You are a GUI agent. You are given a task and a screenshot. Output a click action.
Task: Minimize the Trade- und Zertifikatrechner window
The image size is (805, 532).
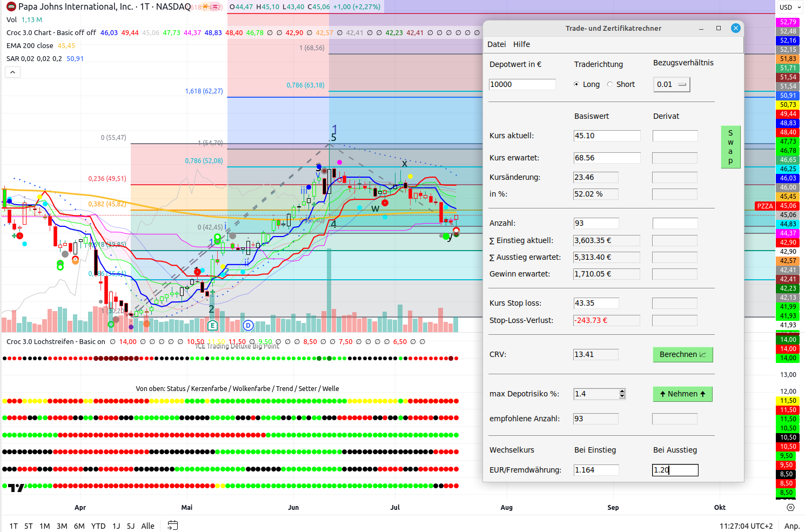pos(701,28)
